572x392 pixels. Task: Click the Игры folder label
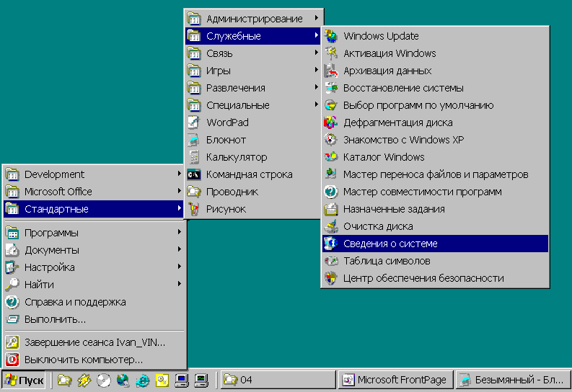click(x=218, y=71)
